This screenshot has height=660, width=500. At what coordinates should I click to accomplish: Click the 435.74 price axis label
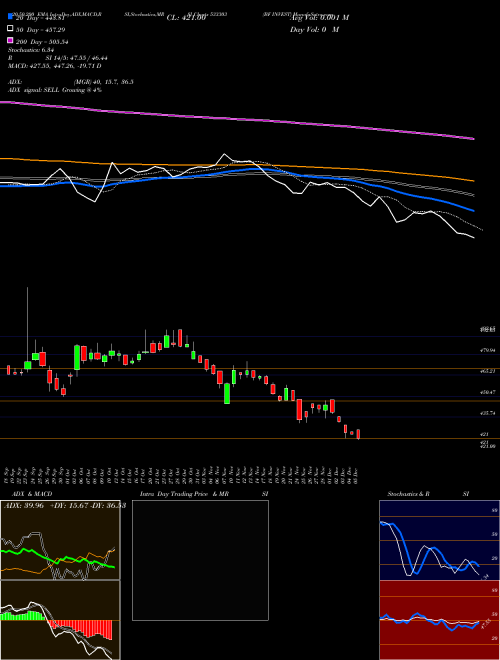pyautogui.click(x=489, y=413)
